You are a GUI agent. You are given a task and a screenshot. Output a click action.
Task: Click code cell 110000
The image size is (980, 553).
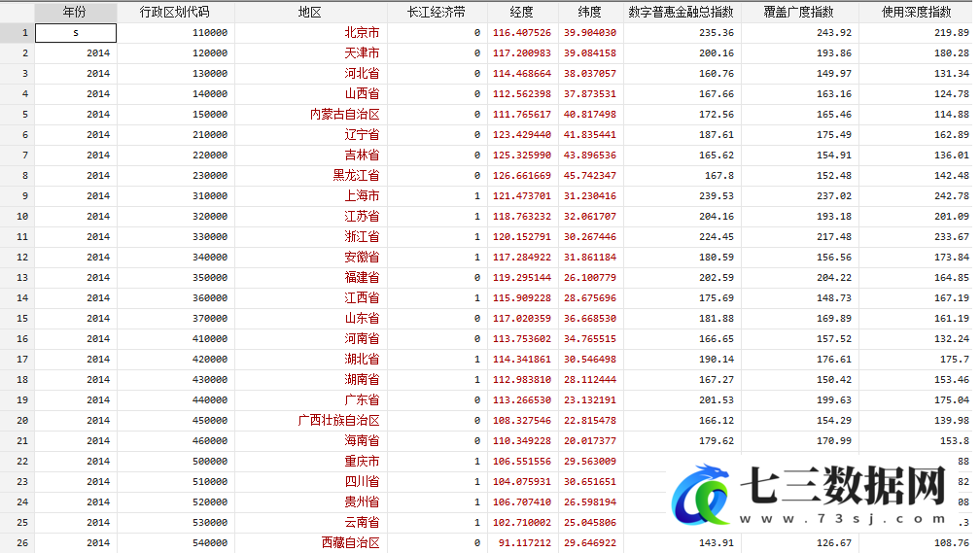(176, 32)
